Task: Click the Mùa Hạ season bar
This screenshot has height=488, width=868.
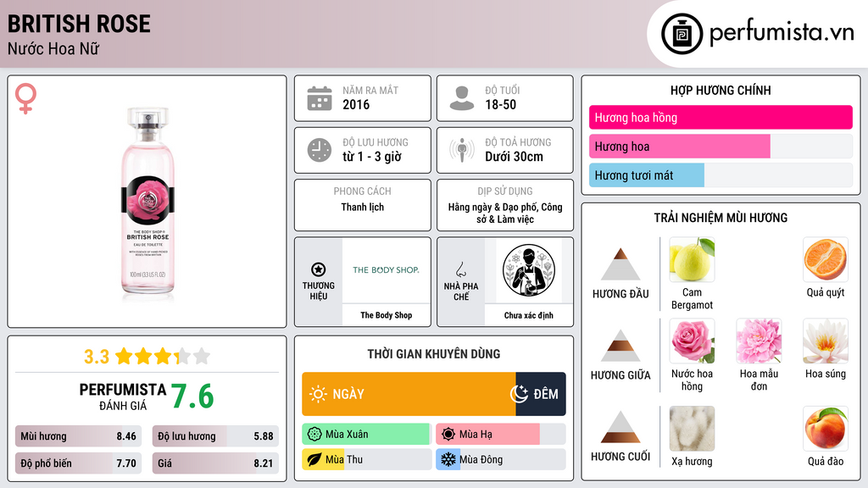Action: [501, 435]
